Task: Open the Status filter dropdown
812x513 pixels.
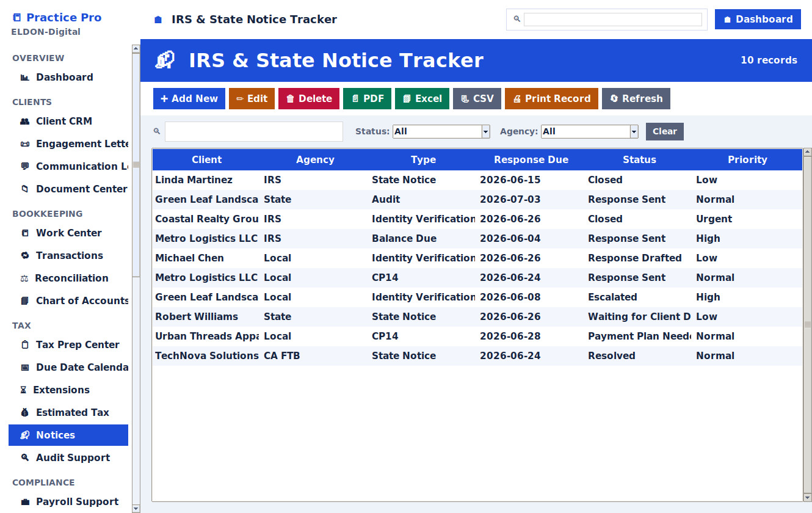Action: click(441, 131)
